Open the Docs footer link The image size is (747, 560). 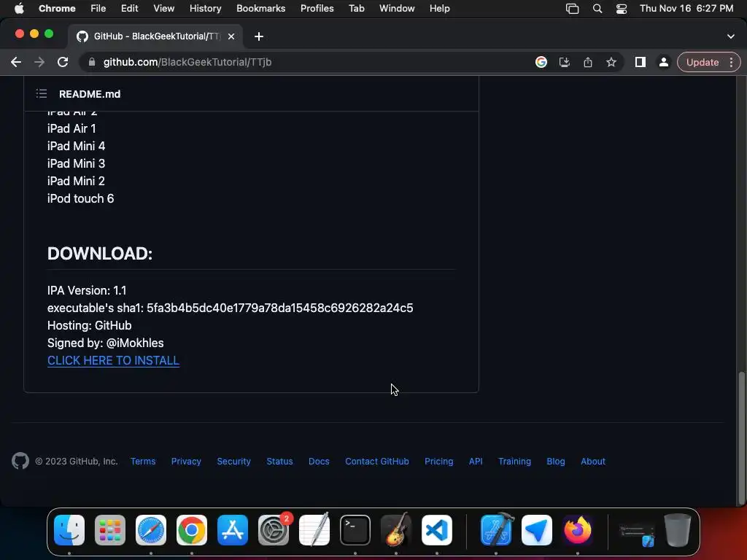[x=319, y=461]
